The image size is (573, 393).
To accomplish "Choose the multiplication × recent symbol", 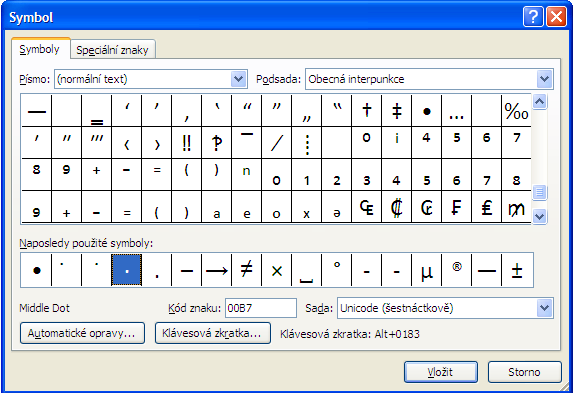I will point(277,270).
